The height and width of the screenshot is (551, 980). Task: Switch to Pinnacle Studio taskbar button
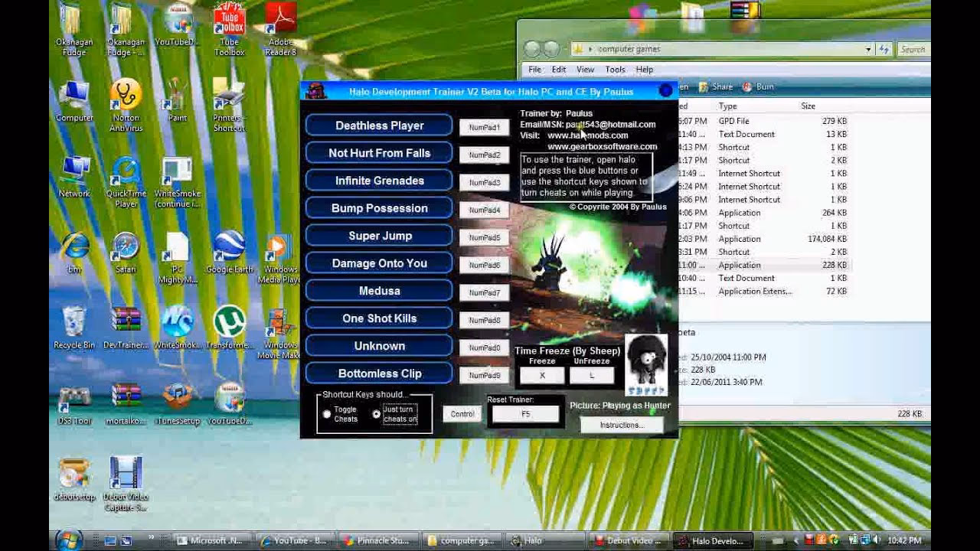click(x=379, y=540)
